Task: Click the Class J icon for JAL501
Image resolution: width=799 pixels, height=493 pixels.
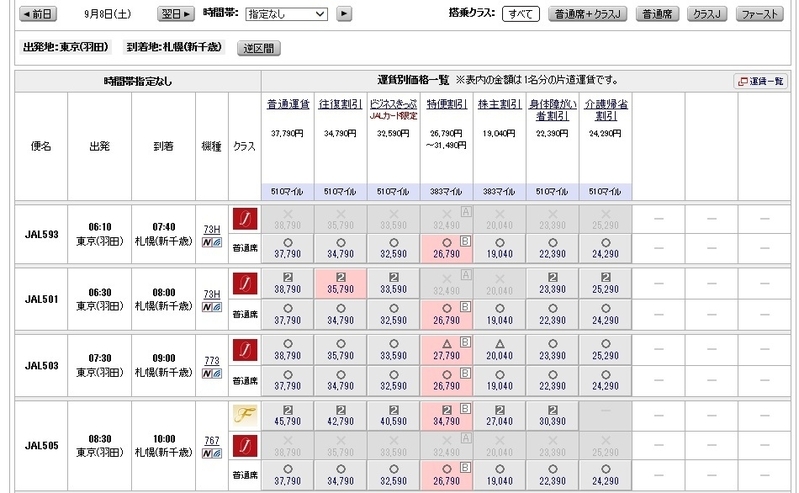Action: point(245,284)
